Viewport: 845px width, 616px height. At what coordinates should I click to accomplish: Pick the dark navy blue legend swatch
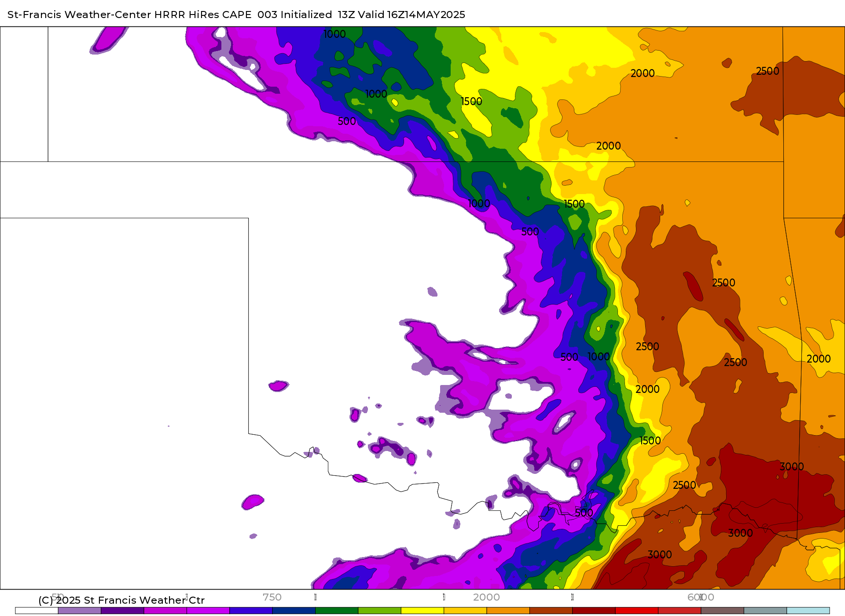(x=294, y=610)
